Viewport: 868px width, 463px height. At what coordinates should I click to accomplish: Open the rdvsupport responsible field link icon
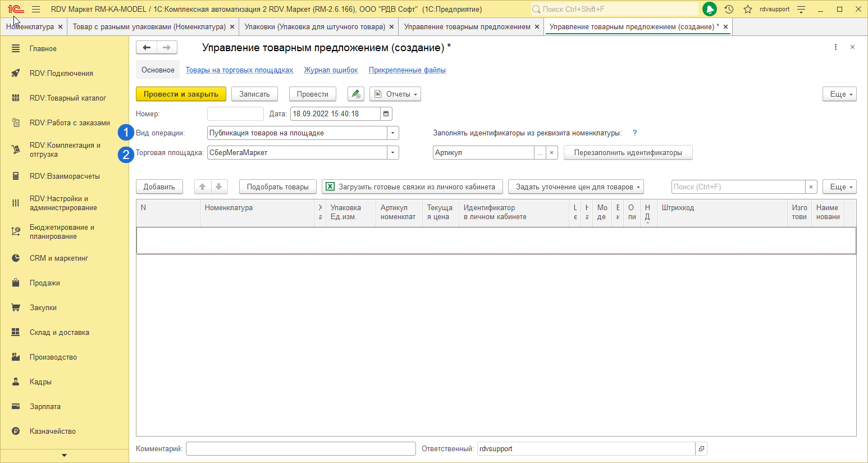(x=701, y=449)
